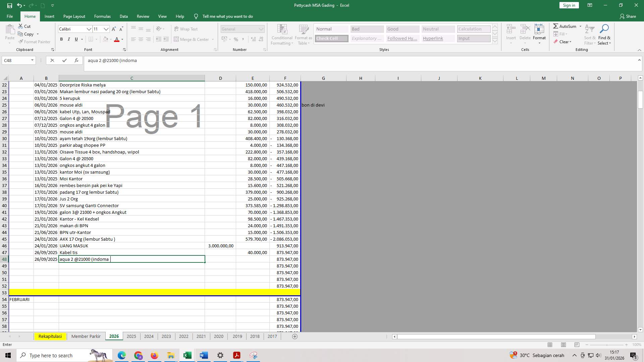Open the 2023 sheet tab
Viewport: 644px width, 362px height.
pyautogui.click(x=166, y=336)
